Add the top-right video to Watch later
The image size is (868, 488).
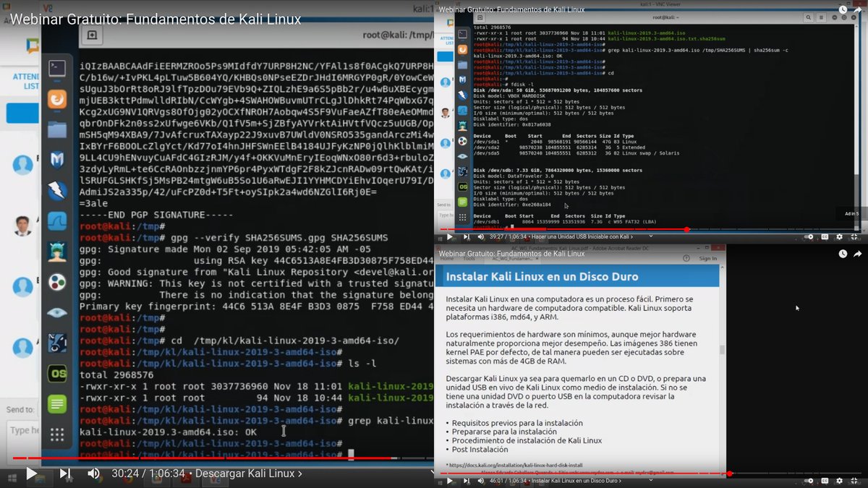(x=843, y=9)
